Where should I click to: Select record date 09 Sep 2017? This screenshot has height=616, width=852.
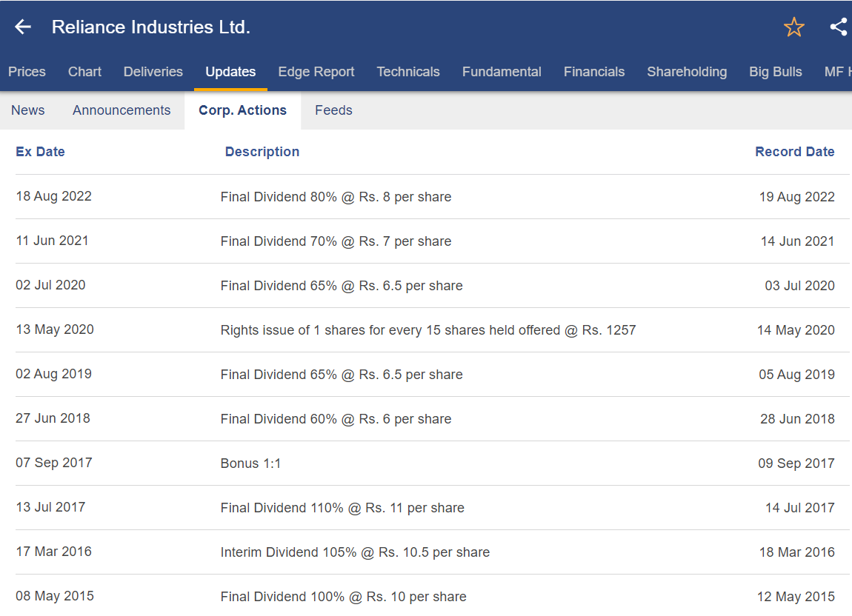coord(796,463)
